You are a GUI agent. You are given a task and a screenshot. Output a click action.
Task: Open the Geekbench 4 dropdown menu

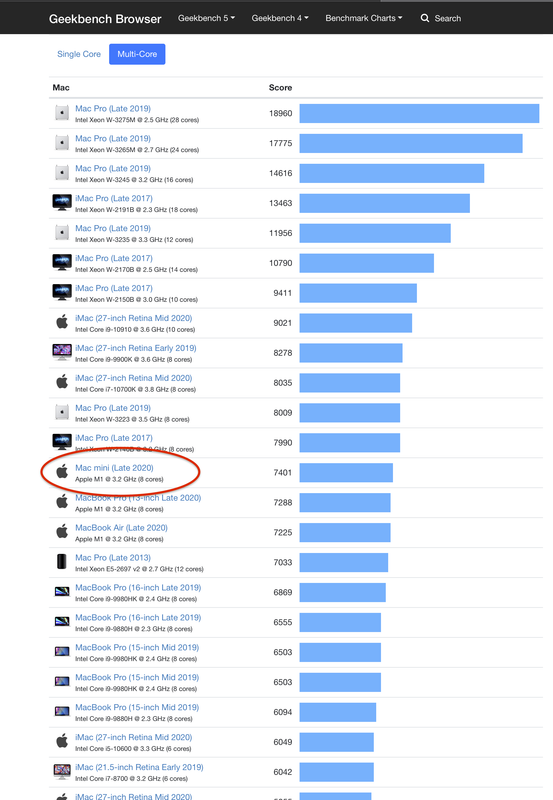(280, 18)
